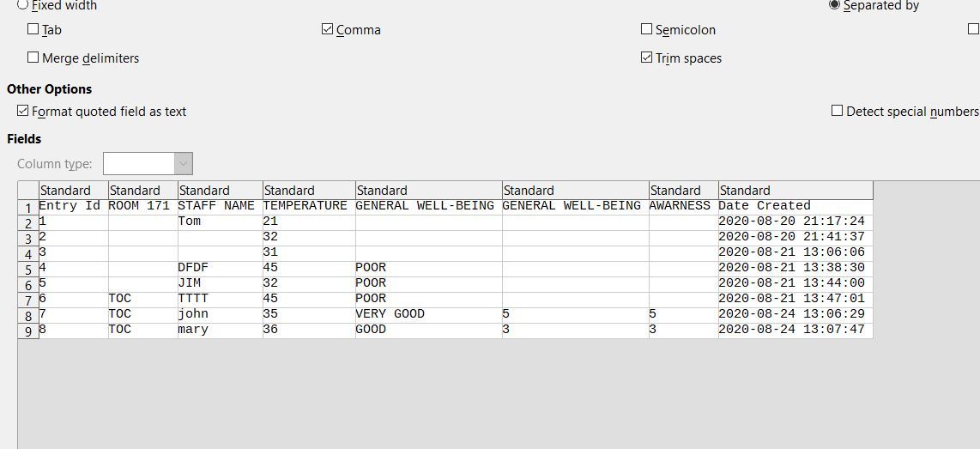
Task: Select the AWARNESS column header
Action: coord(683,191)
